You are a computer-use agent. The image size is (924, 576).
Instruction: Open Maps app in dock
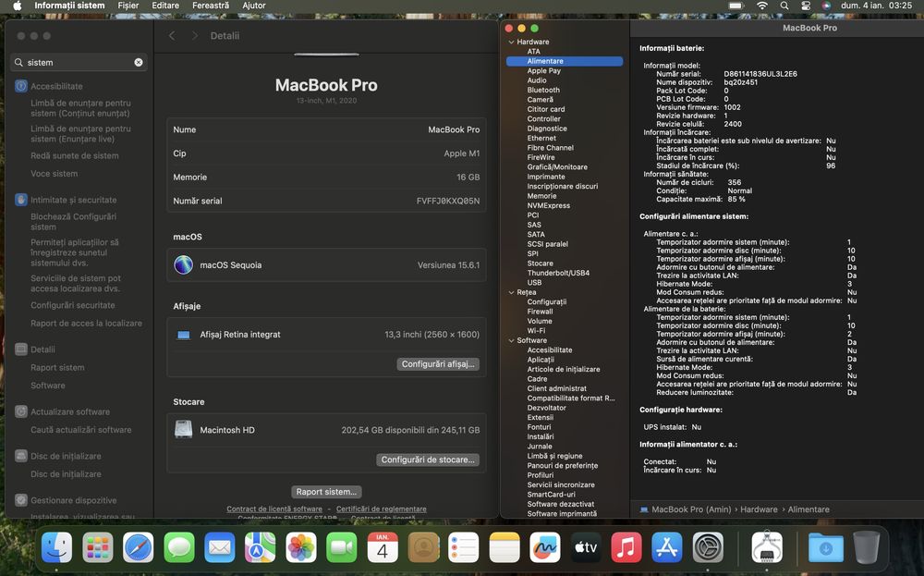(x=261, y=547)
